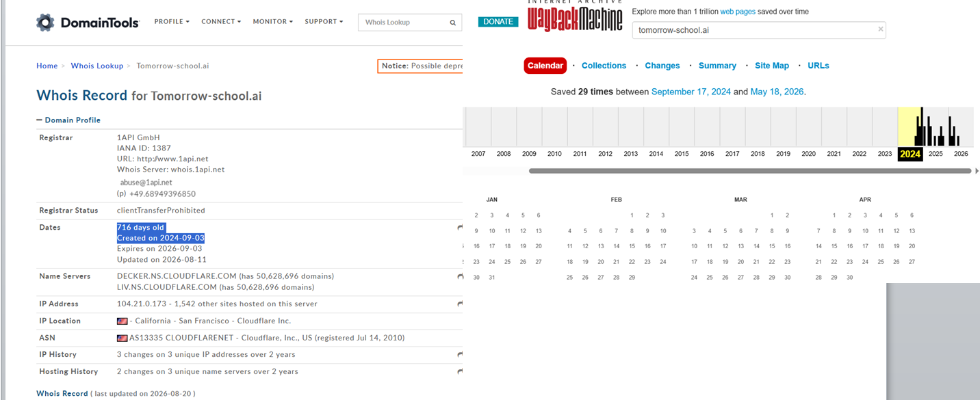This screenshot has height=400, width=980.
Task: Open the CONNECT dropdown menu
Action: (x=221, y=22)
